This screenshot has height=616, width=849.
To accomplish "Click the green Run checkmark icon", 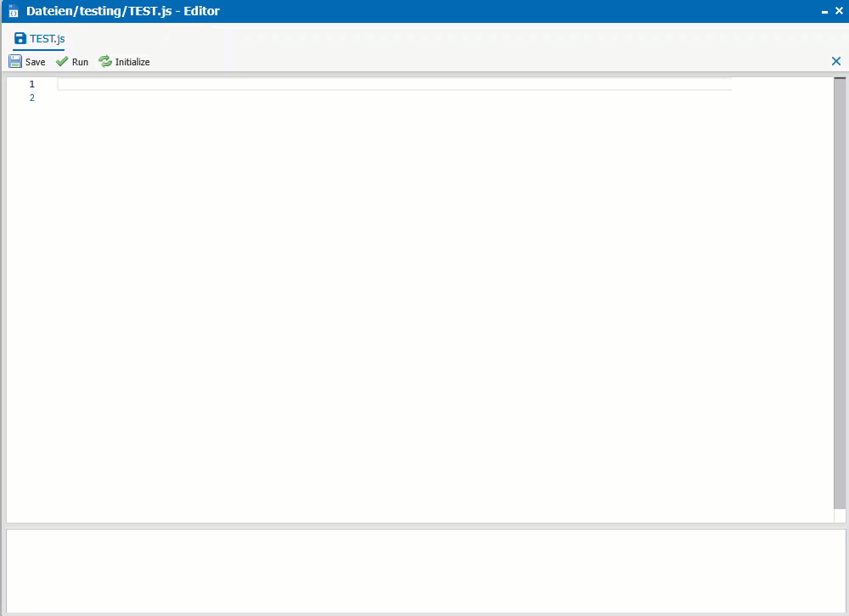I will pyautogui.click(x=62, y=61).
